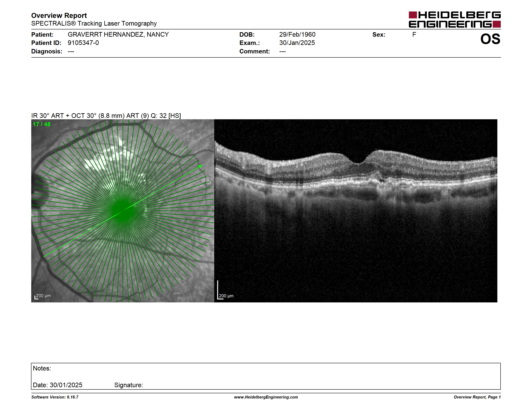Click the 'Comment:' label

click(255, 51)
